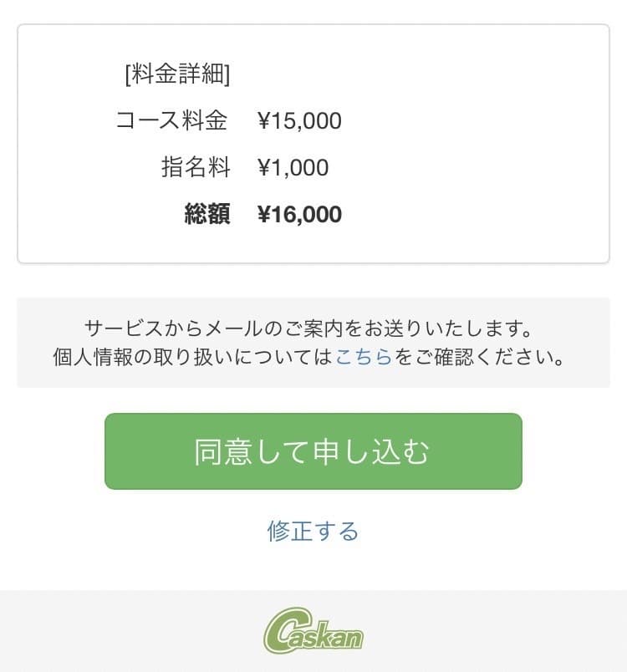Click the white space beside the 修正する link

click(468, 531)
